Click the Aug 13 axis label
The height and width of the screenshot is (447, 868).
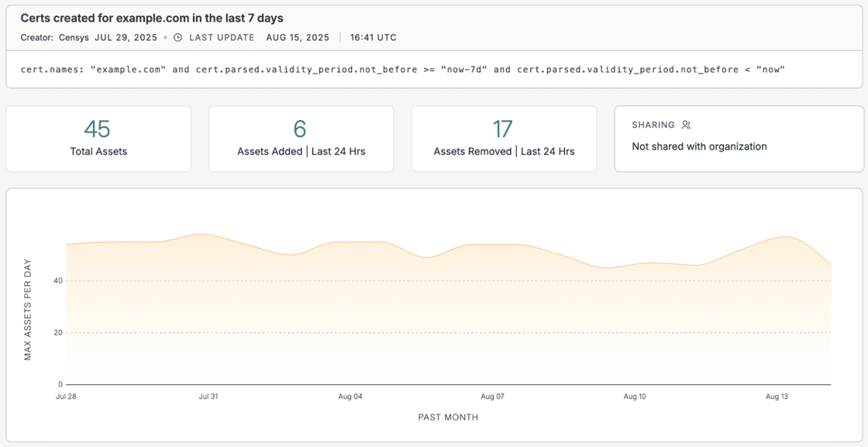point(776,397)
